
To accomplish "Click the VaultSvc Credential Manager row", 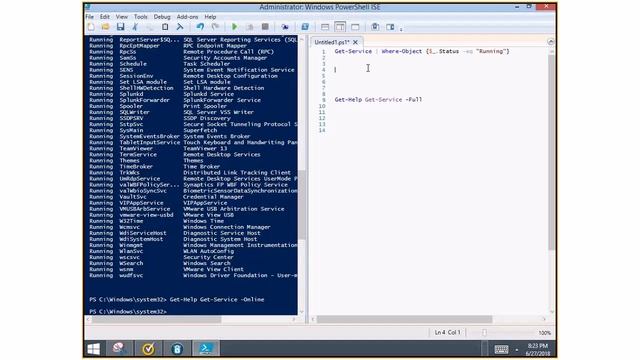I will [166, 197].
